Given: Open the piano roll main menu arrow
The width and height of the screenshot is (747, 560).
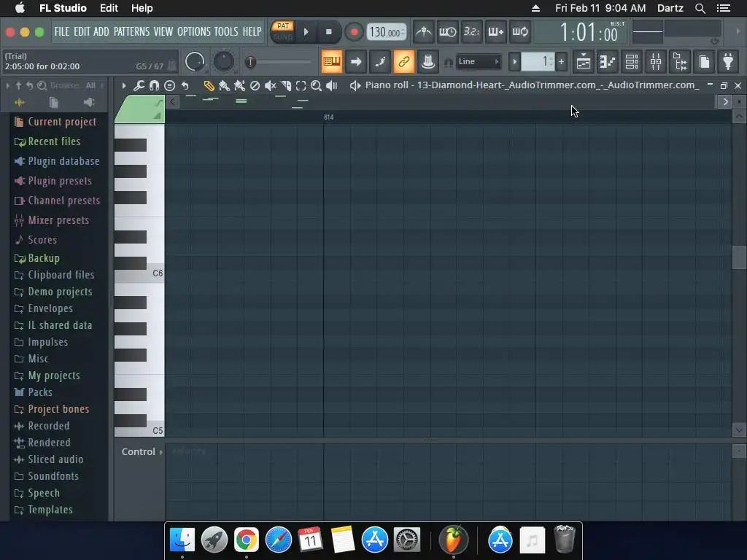Looking at the screenshot, I should tap(124, 86).
